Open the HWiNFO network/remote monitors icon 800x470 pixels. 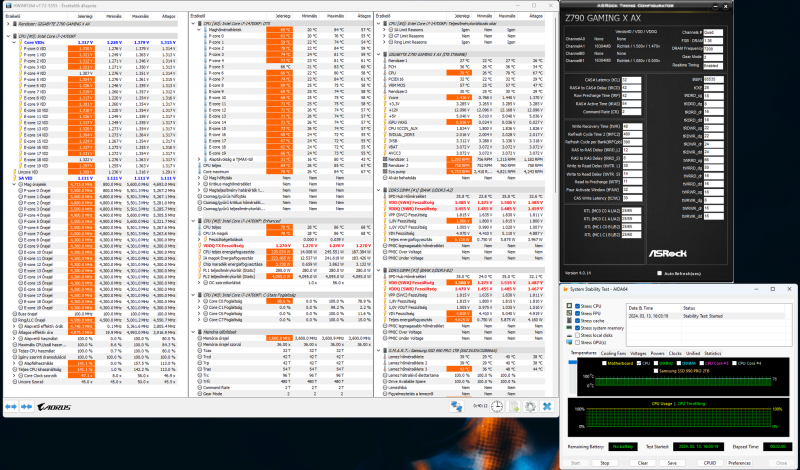click(456, 406)
